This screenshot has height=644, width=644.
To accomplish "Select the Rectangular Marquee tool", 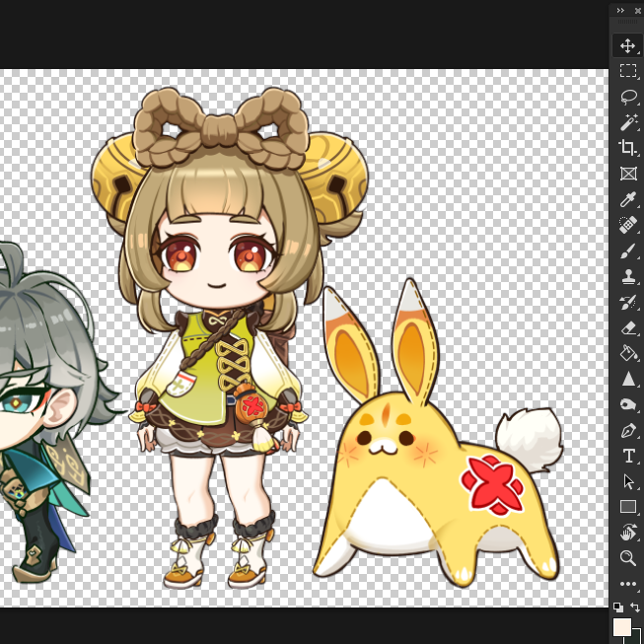I will 627,71.
